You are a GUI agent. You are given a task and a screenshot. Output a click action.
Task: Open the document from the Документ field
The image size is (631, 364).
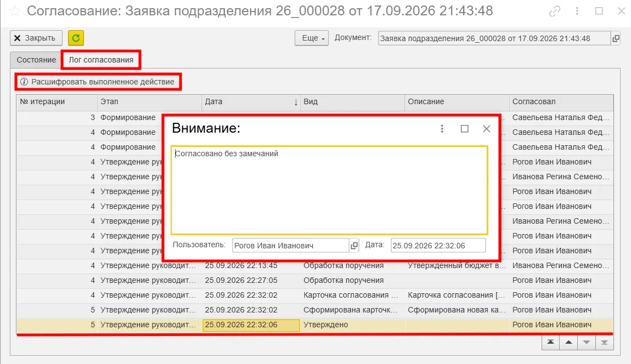click(x=616, y=38)
